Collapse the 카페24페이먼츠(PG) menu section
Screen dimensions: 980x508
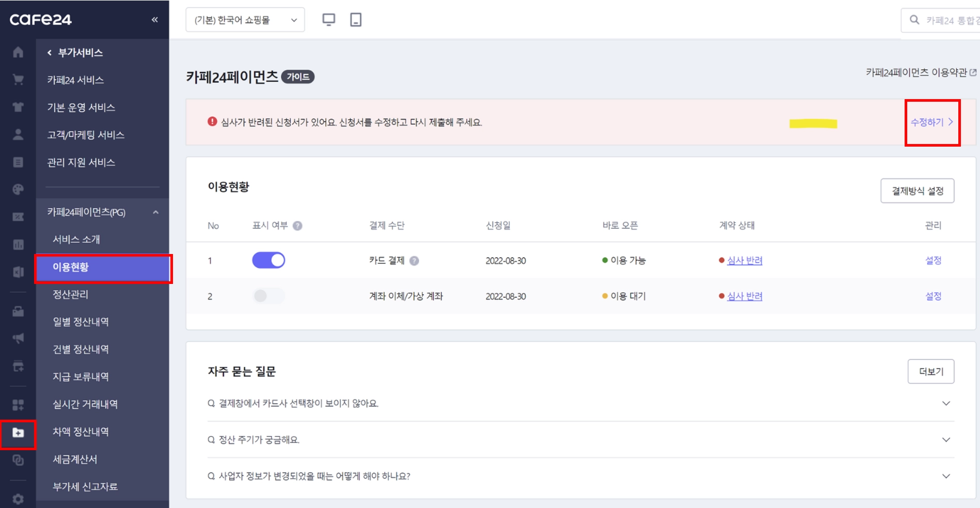pyautogui.click(x=155, y=212)
